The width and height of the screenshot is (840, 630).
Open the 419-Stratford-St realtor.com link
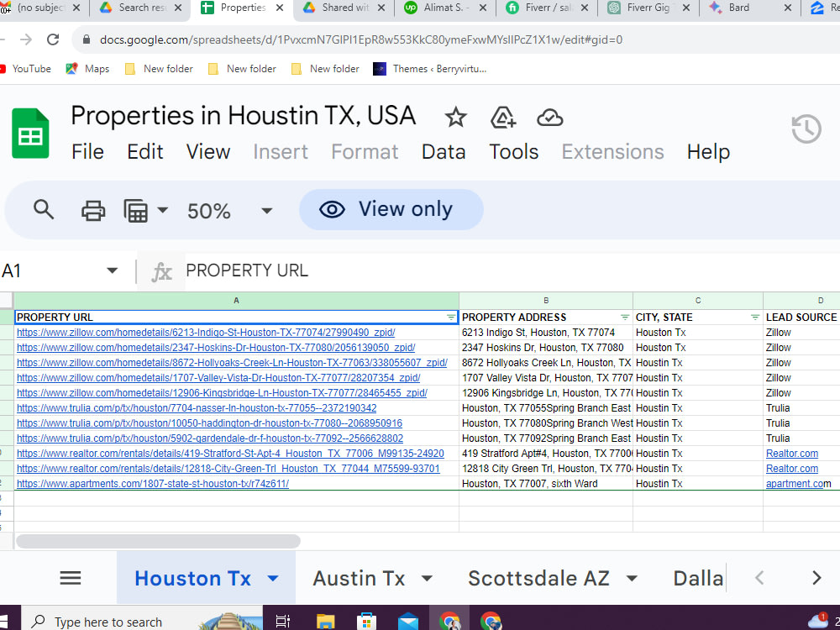pyautogui.click(x=230, y=454)
